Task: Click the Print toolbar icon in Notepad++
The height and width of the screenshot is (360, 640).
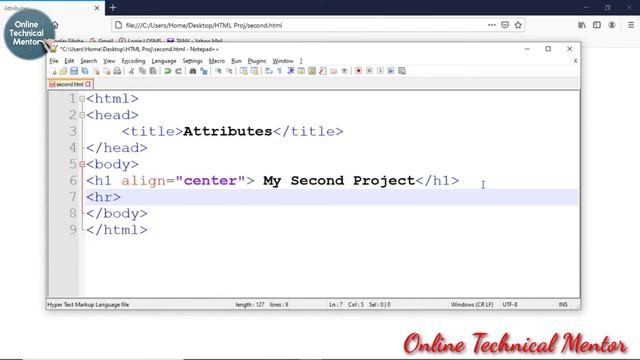Action: [x=117, y=71]
